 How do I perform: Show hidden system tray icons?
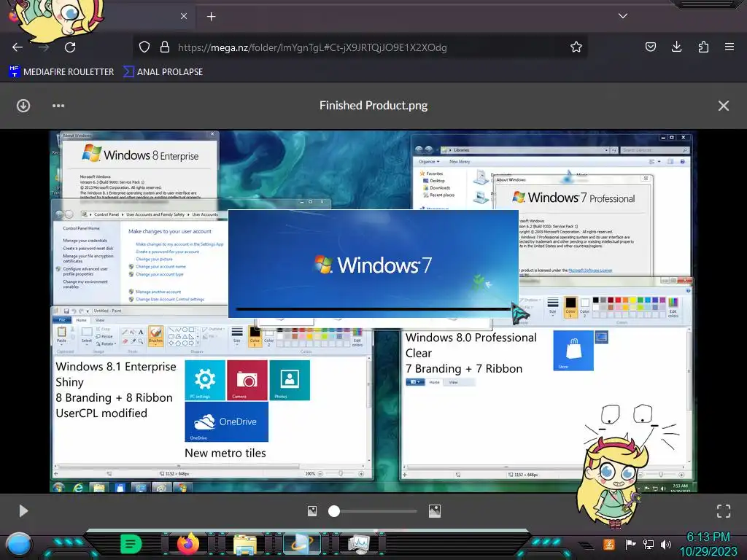point(587,545)
